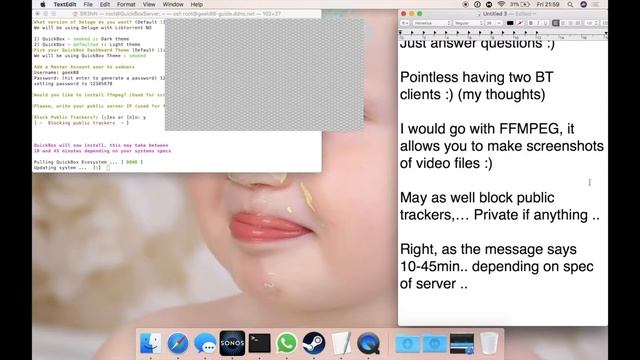Click the Fri 21:59 clock
This screenshot has width=640, height=360.
click(548, 4)
